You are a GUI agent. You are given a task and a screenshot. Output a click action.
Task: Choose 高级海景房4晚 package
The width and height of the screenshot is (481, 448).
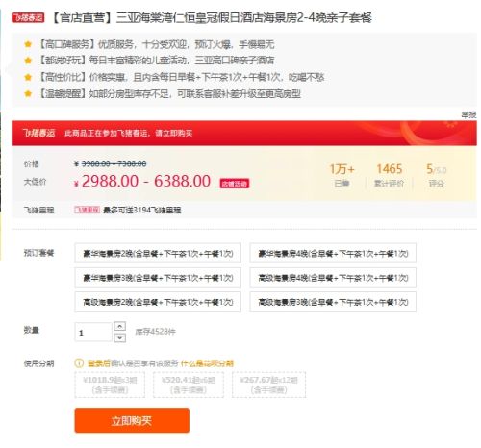[x=333, y=278]
